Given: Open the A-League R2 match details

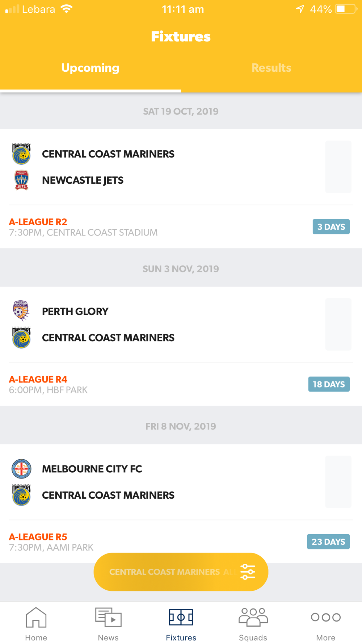Looking at the screenshot, I should click(x=38, y=222).
